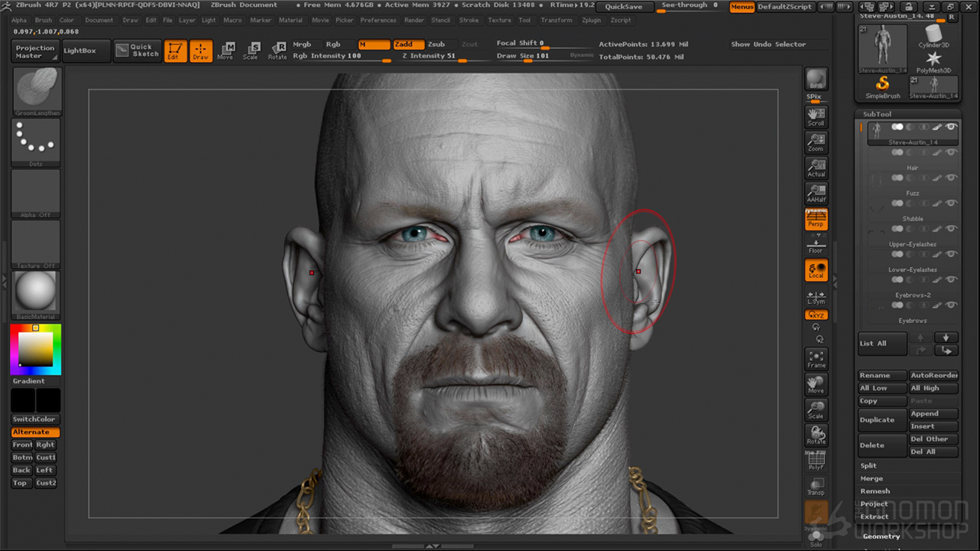Viewport: 980px width, 551px height.
Task: Expand the Geometry section
Action: 880,536
